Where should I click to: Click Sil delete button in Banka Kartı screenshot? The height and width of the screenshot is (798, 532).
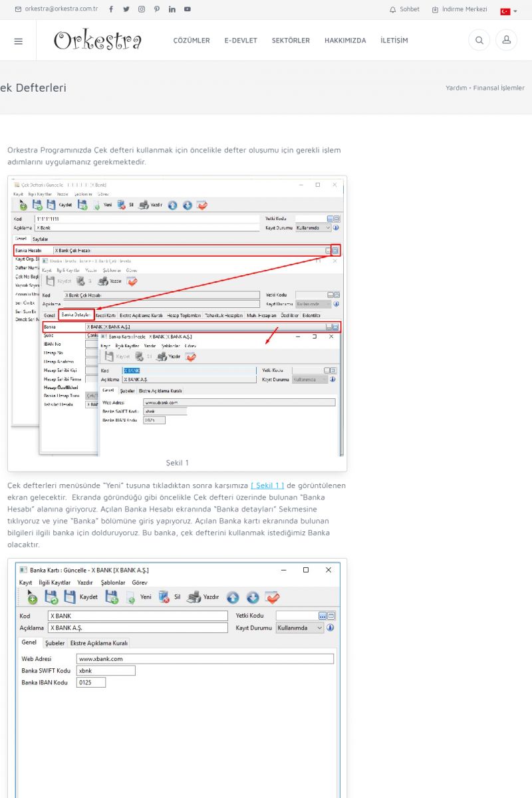pos(170,597)
